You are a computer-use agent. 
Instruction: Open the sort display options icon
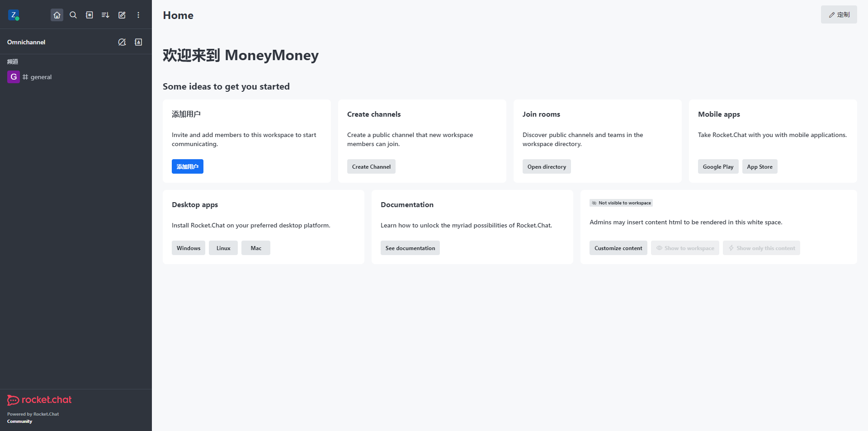coord(105,15)
